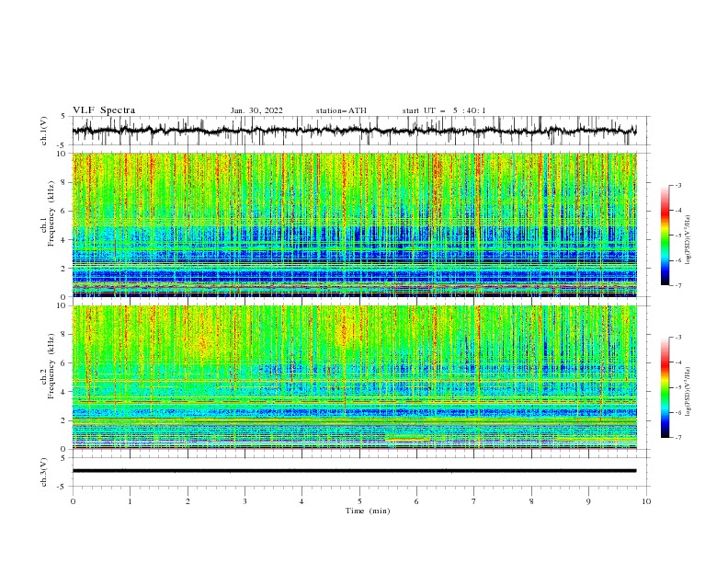Image resolution: width=728 pixels, height=563 pixels.
Task: Click the "1" tick on the time axis
Action: pyautogui.click(x=130, y=501)
